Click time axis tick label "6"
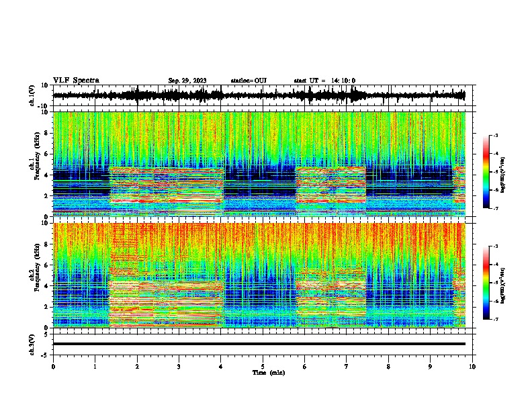532x411 pixels. pyautogui.click(x=305, y=367)
